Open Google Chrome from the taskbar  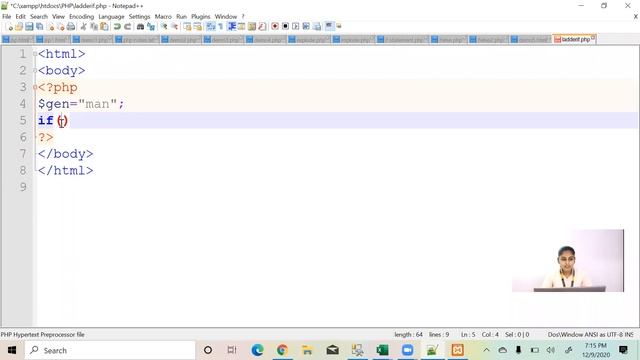(x=282, y=350)
